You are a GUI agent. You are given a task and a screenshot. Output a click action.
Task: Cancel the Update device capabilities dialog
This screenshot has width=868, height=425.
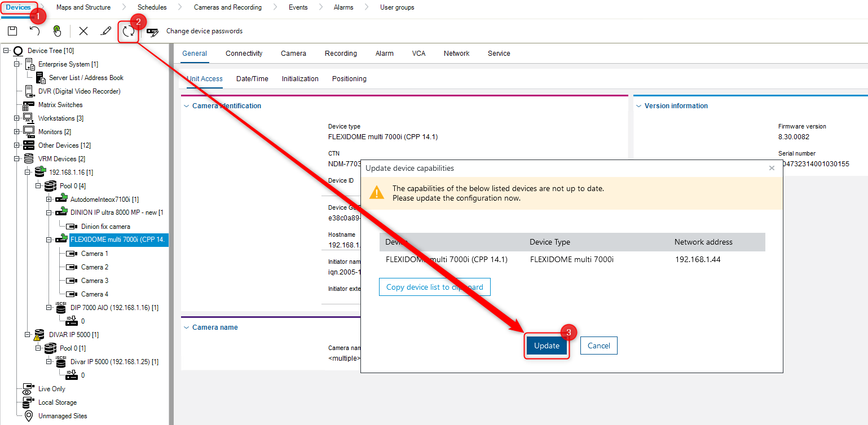pos(598,345)
